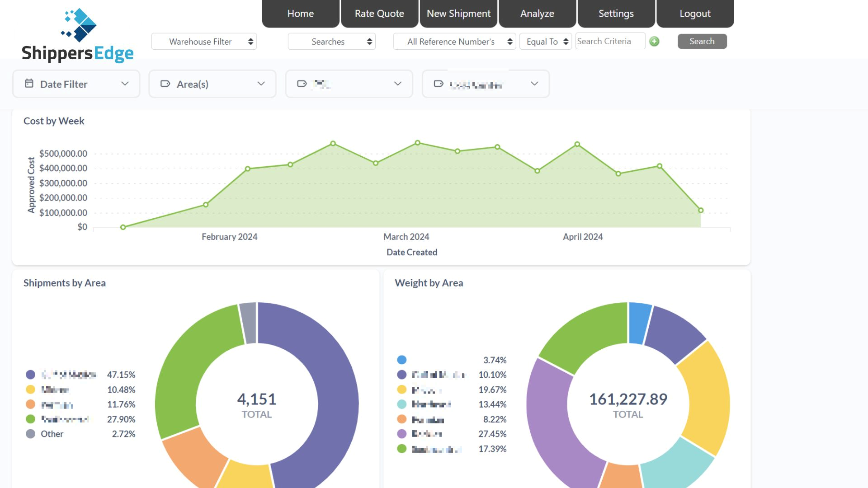868x488 pixels.
Task: Click the 'Other' legend label
Action: [x=52, y=434]
